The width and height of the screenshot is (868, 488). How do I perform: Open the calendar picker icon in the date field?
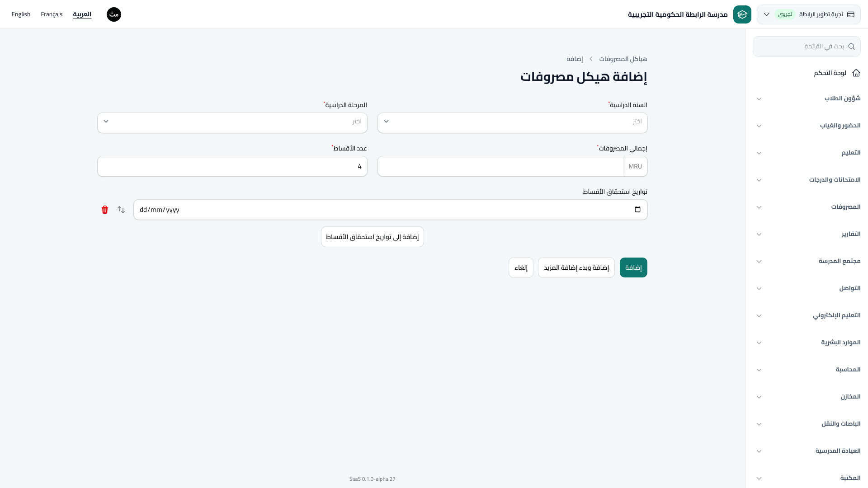pos(637,210)
